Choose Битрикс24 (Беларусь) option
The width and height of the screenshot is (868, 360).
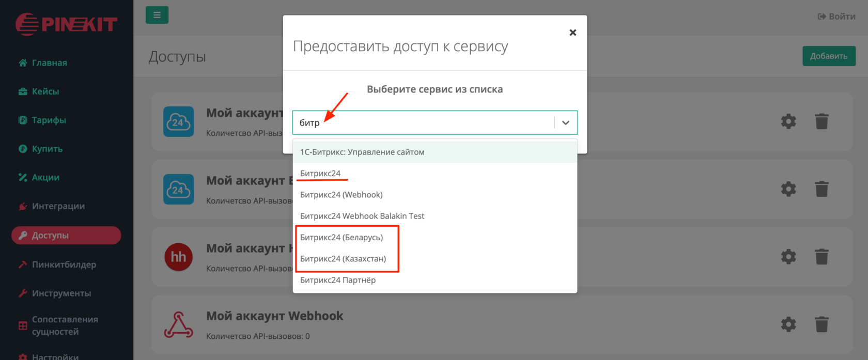coord(435,238)
